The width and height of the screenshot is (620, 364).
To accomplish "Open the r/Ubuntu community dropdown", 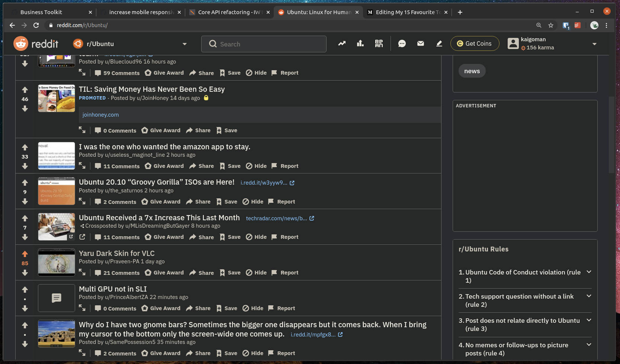I will [x=130, y=44].
